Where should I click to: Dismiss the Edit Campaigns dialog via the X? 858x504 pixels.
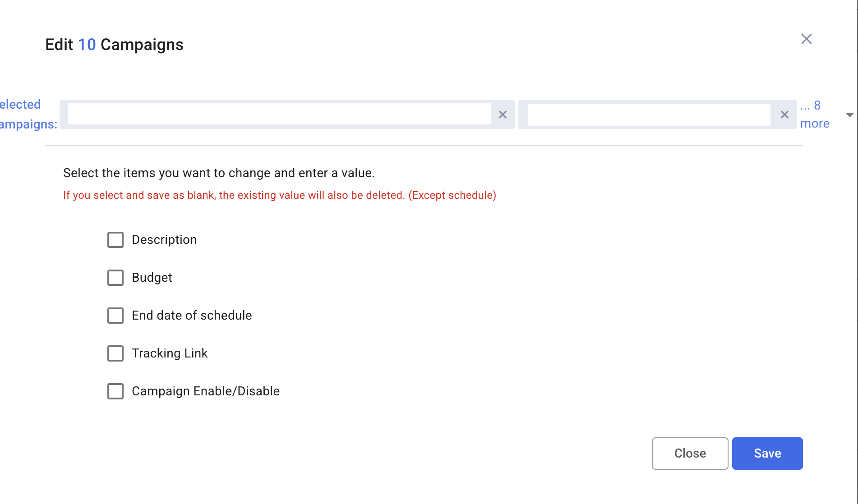pyautogui.click(x=807, y=39)
